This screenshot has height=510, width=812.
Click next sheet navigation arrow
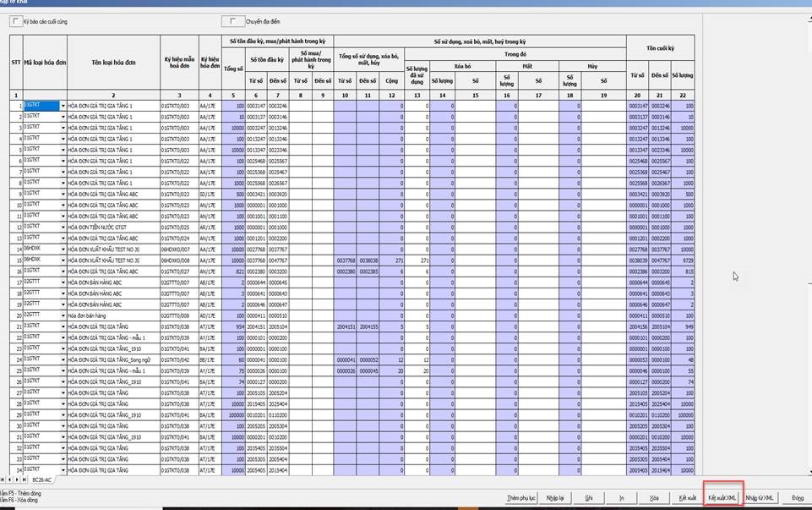(17, 480)
